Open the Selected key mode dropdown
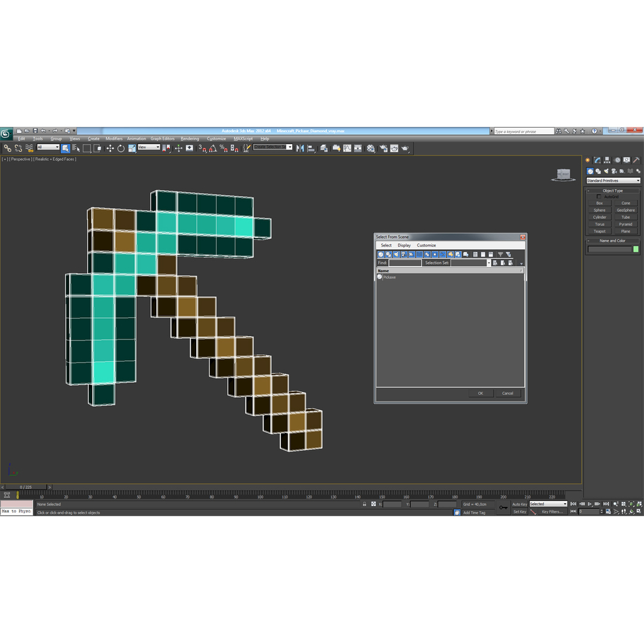Image resolution: width=644 pixels, height=644 pixels. pyautogui.click(x=548, y=504)
